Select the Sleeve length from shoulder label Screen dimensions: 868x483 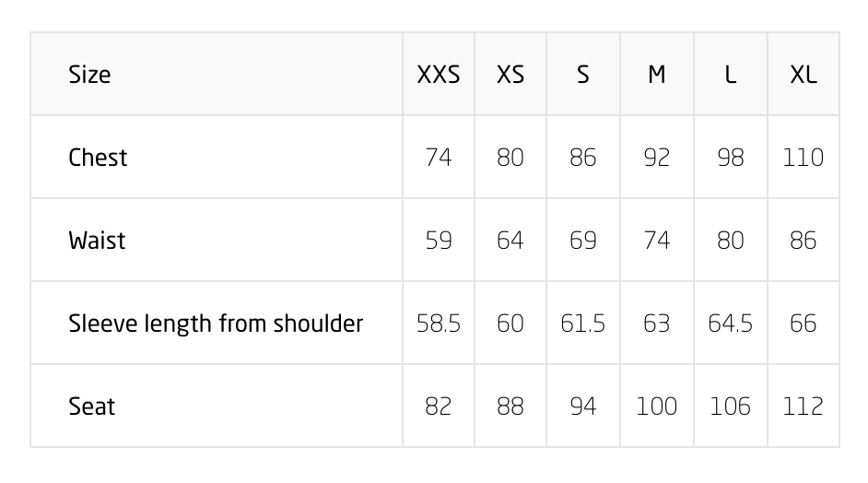pyautogui.click(x=216, y=324)
